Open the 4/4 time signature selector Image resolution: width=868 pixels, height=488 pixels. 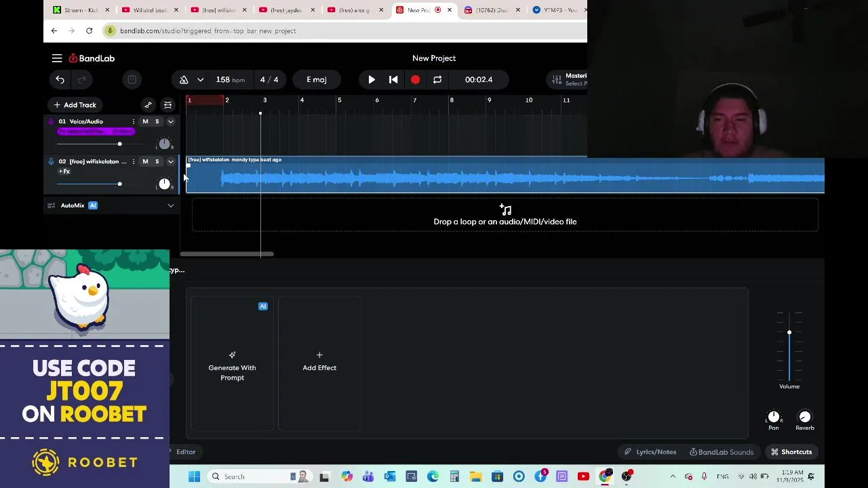point(269,80)
